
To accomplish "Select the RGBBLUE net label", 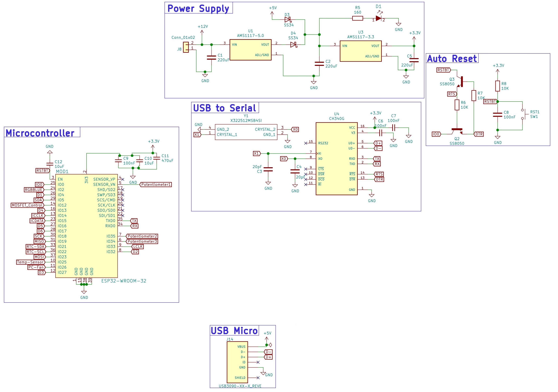I will pyautogui.click(x=34, y=190).
